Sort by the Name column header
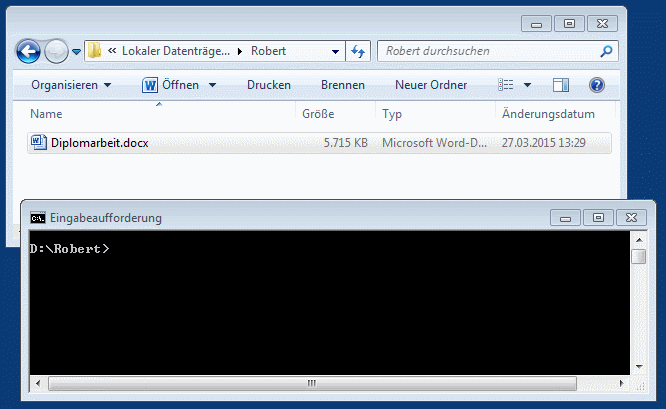 [46, 114]
